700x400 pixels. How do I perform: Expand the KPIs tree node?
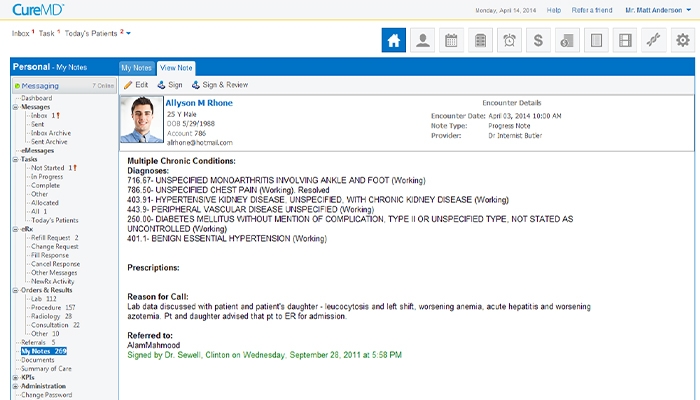[16, 377]
